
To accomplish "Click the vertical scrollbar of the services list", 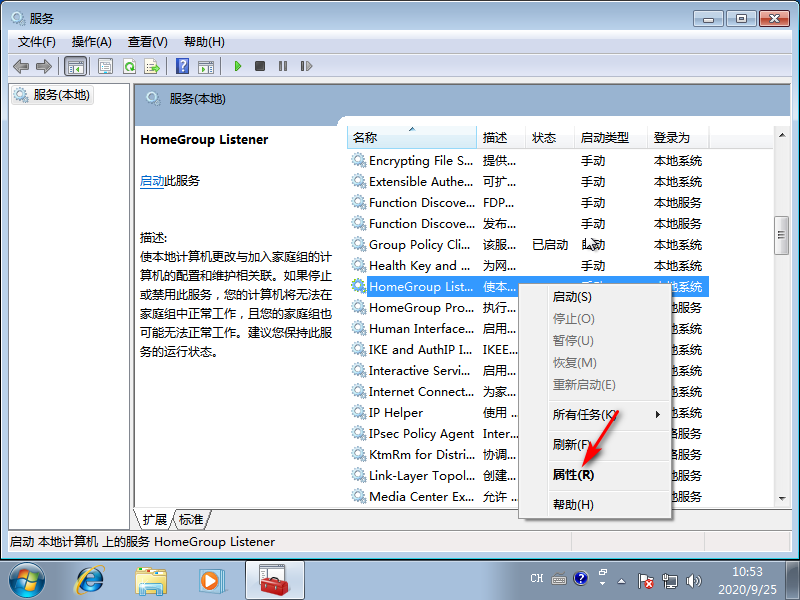I will tap(781, 235).
